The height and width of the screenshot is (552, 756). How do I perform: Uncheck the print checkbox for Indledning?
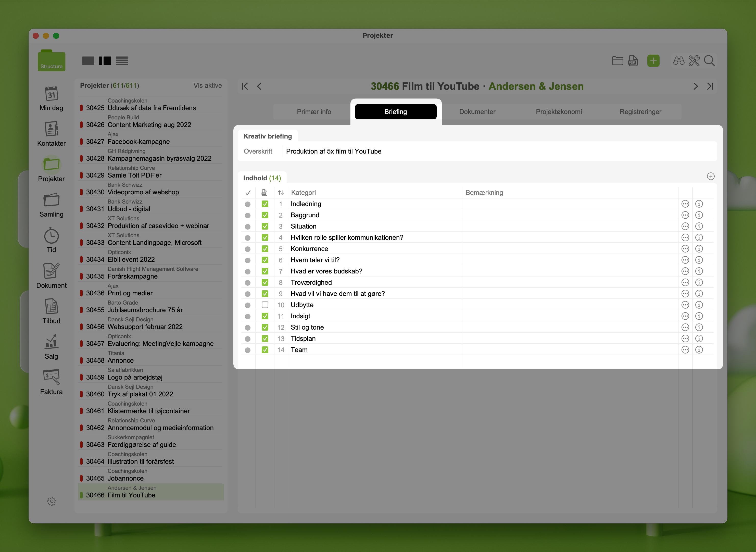click(265, 204)
